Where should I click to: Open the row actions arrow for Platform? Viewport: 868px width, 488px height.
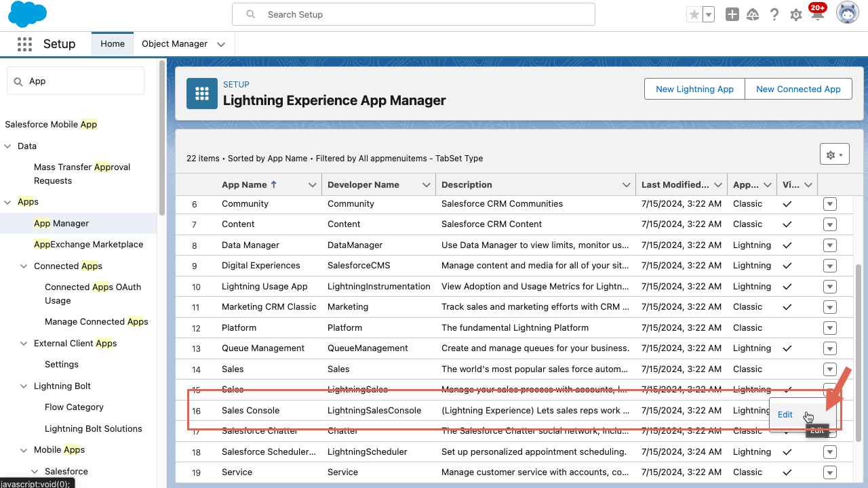click(830, 328)
